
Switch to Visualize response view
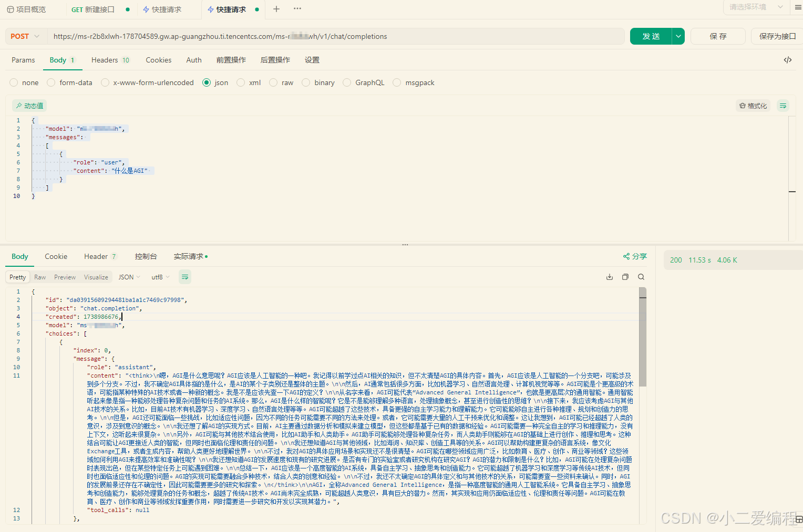point(96,277)
